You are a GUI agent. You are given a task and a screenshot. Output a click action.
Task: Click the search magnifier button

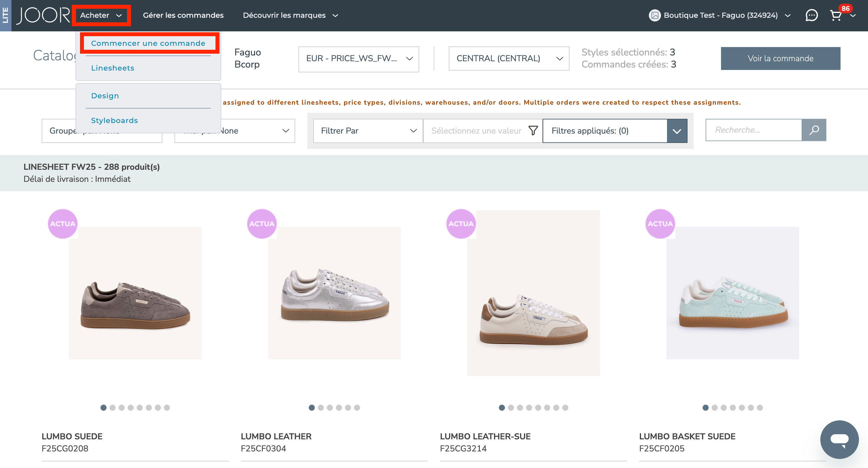(x=814, y=130)
